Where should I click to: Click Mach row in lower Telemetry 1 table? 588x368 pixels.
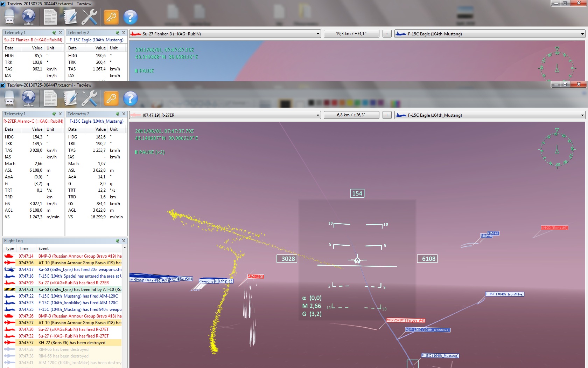(33, 164)
